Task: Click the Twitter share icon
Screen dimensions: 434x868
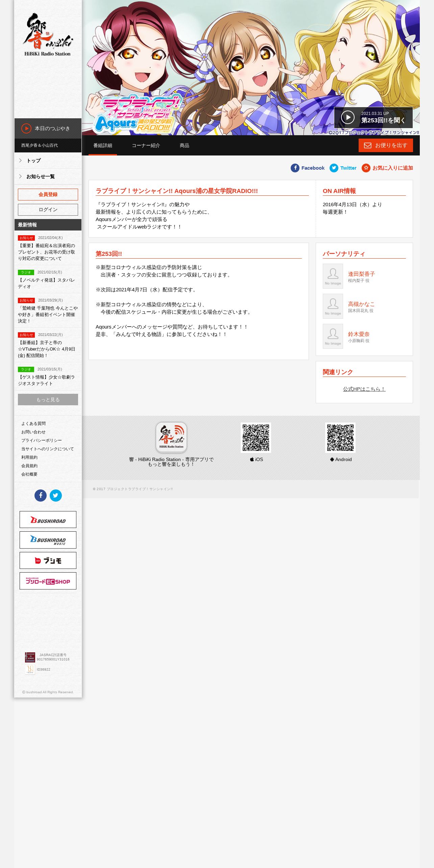Action: [334, 168]
